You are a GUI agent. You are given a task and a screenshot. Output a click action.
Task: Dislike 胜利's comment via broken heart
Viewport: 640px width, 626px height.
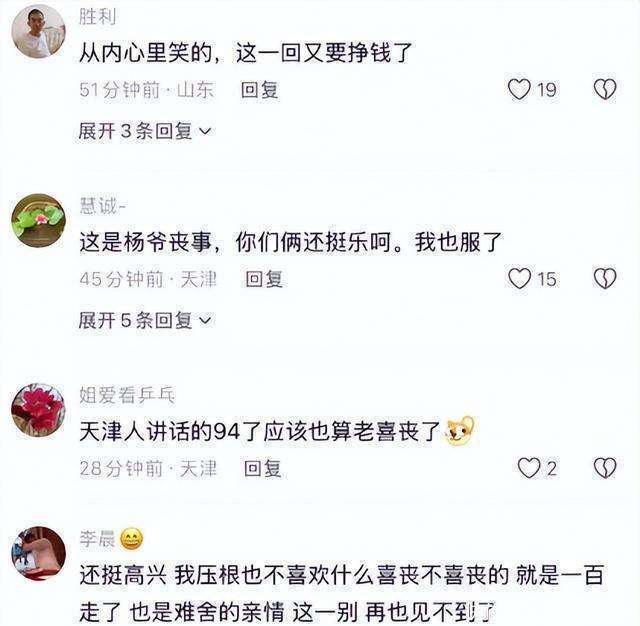pos(604,89)
